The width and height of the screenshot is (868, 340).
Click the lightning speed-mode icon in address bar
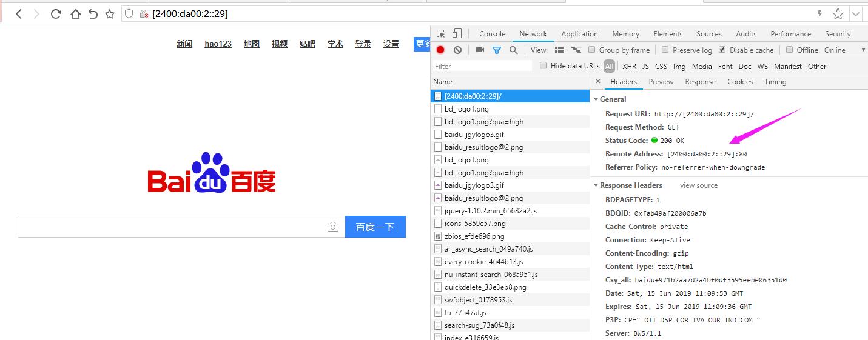coord(820,13)
